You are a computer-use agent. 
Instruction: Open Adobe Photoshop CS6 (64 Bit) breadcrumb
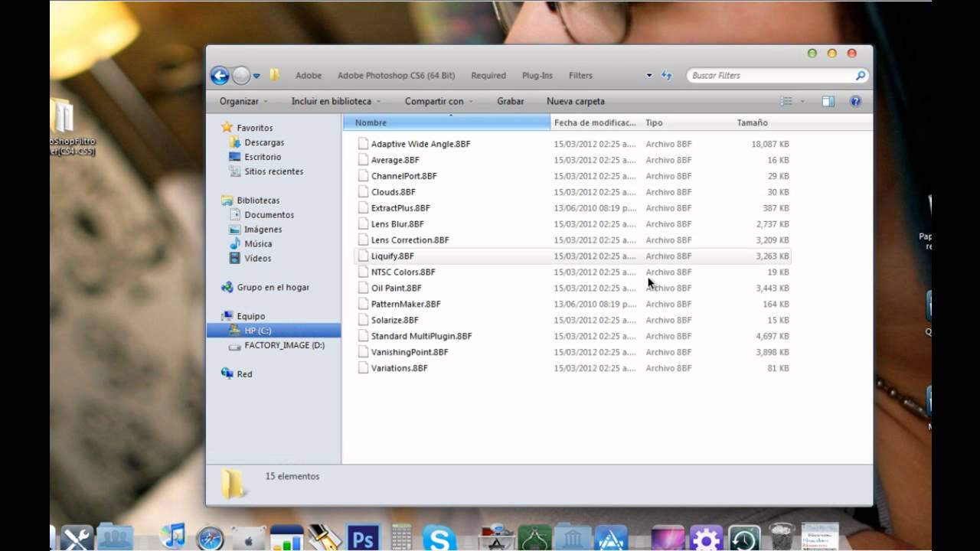tap(396, 76)
